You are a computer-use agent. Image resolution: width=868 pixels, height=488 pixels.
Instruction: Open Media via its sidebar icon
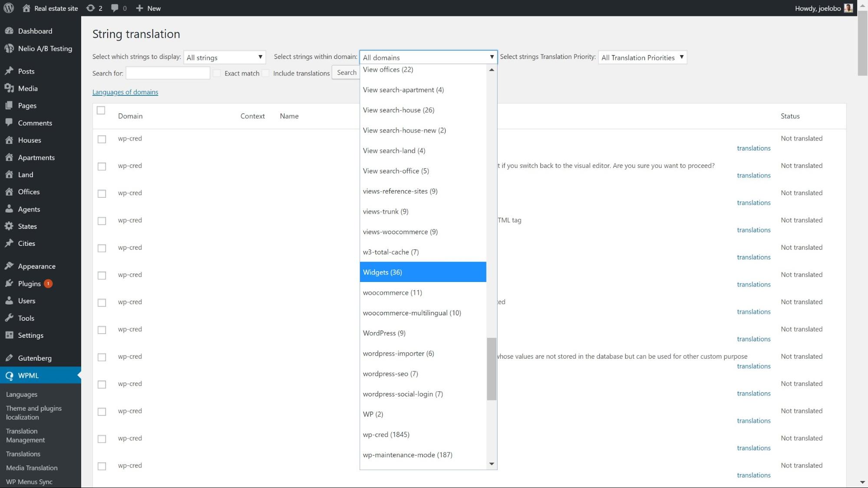(9, 88)
